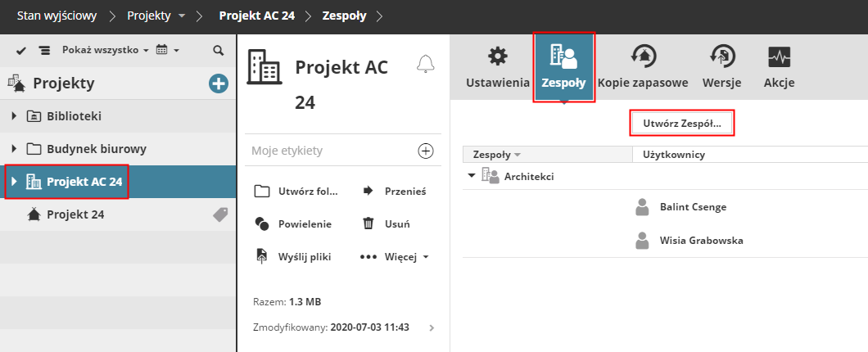868x352 pixels.
Task: Toggle the list view icon
Action: tap(44, 50)
